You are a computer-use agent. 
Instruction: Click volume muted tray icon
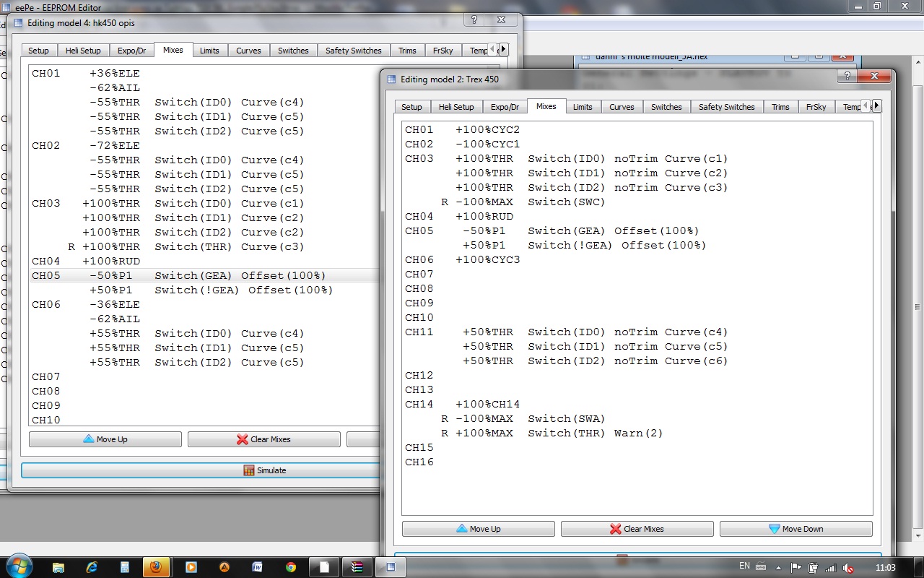[x=849, y=567]
